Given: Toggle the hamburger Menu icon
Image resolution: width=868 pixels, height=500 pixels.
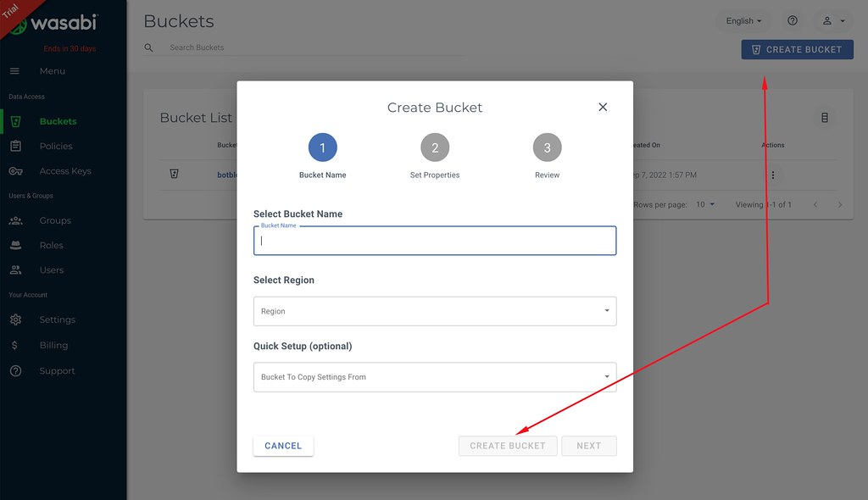Looking at the screenshot, I should click(x=15, y=71).
